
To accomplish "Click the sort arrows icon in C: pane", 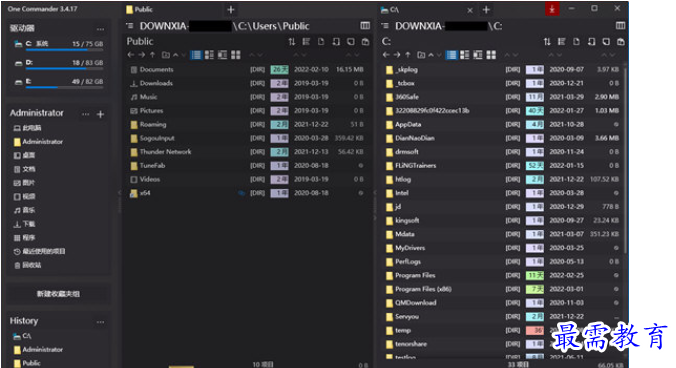I will (547, 42).
